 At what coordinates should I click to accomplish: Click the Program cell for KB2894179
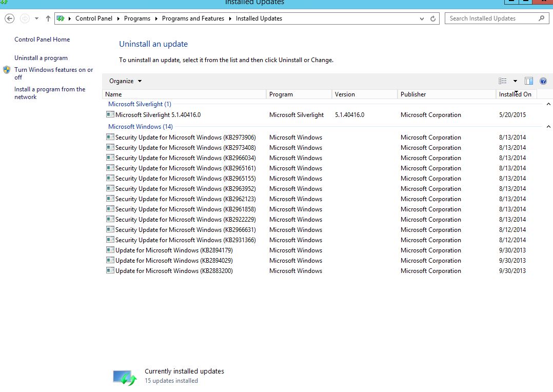tap(295, 250)
